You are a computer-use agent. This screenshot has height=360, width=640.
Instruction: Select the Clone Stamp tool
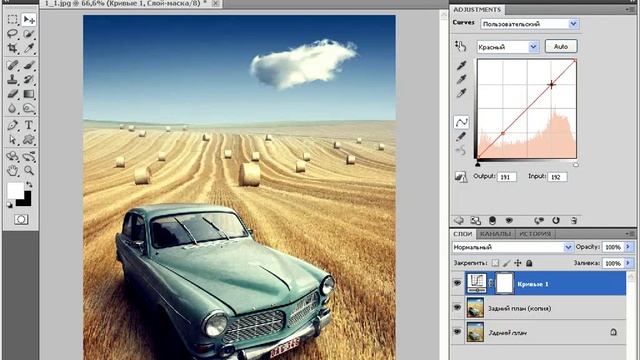[13, 79]
